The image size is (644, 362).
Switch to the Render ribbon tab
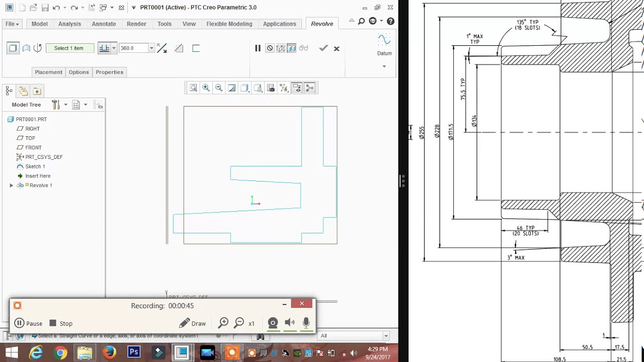click(x=136, y=24)
